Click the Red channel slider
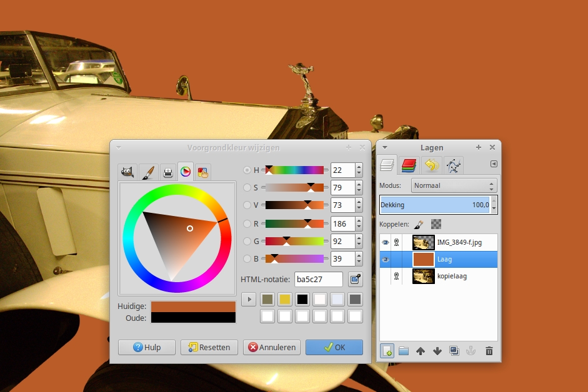 (x=295, y=223)
